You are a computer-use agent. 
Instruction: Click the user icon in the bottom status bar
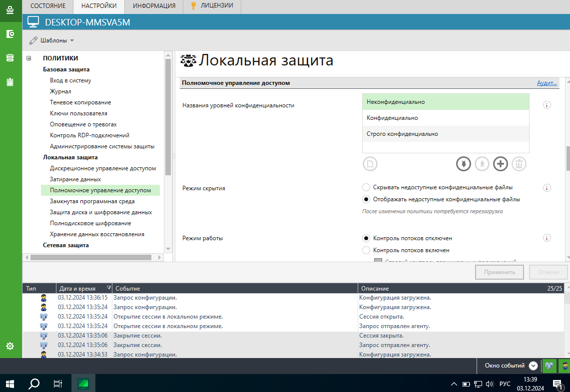click(x=565, y=366)
